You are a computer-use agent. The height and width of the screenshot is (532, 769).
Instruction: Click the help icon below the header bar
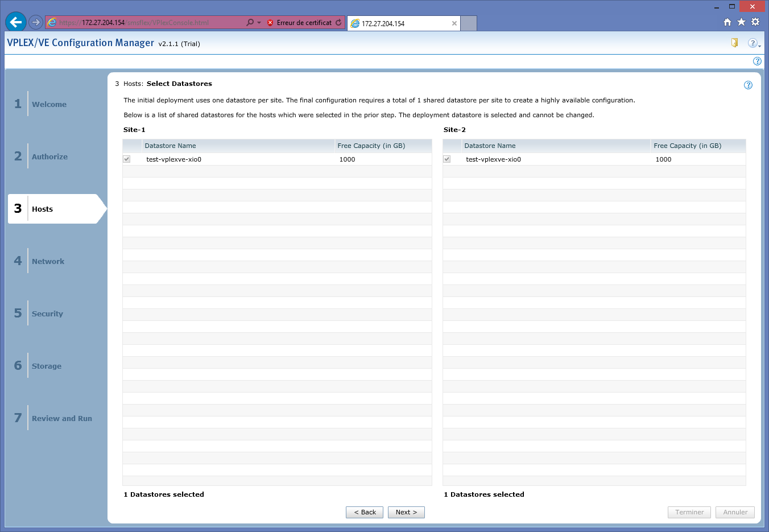757,61
